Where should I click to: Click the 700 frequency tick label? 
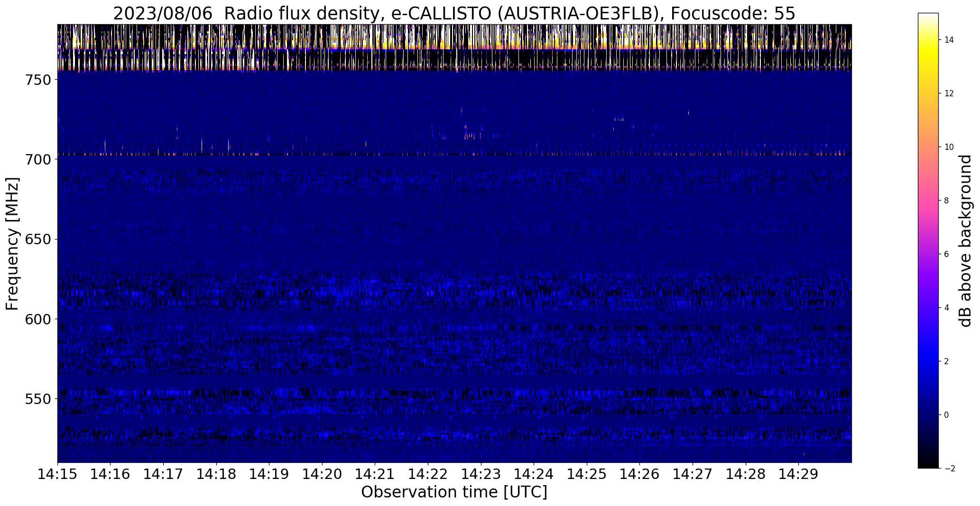pos(37,160)
